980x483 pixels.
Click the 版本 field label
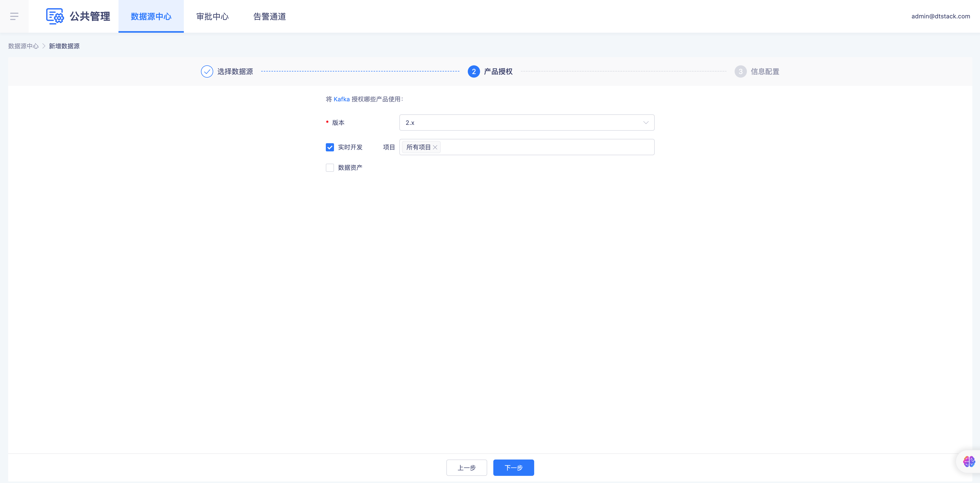338,123
